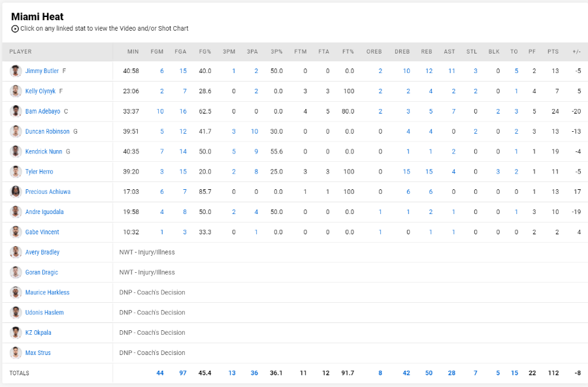This screenshot has height=387, width=588.
Task: Open the KZ Okpala name link
Action: tap(39, 333)
